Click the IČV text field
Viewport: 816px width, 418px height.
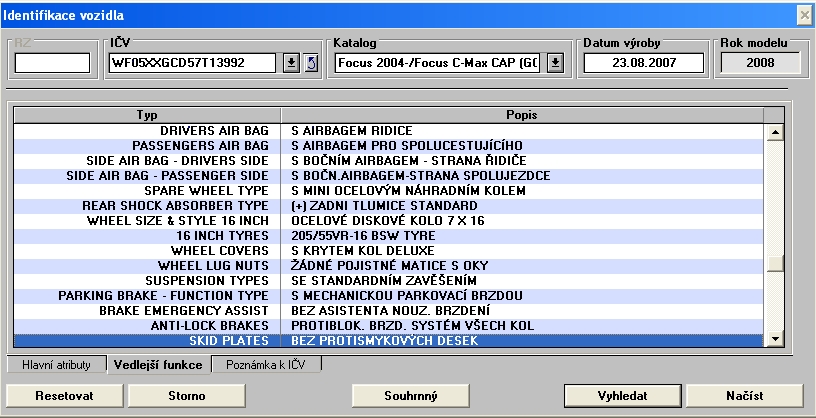(x=190, y=64)
